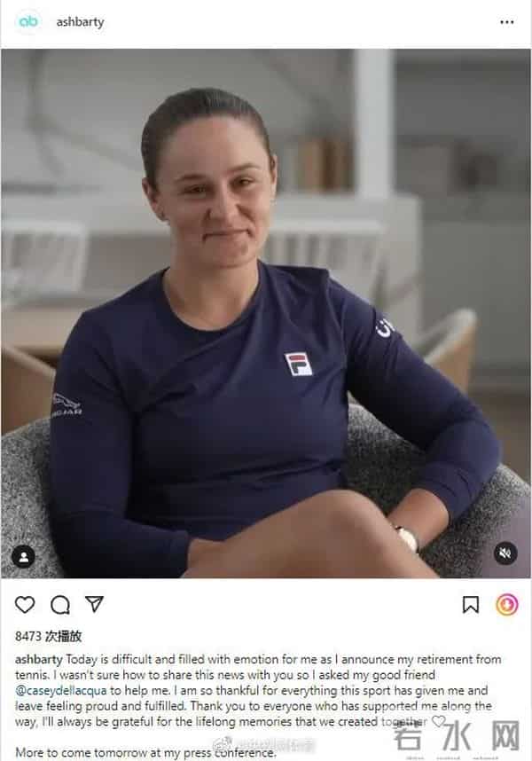This screenshot has width=532, height=761.
Task: Share the post using the paper plane icon
Action: pos(94,604)
